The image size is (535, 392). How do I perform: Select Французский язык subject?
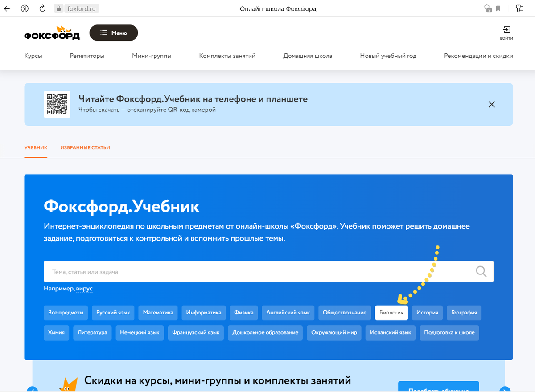click(196, 333)
